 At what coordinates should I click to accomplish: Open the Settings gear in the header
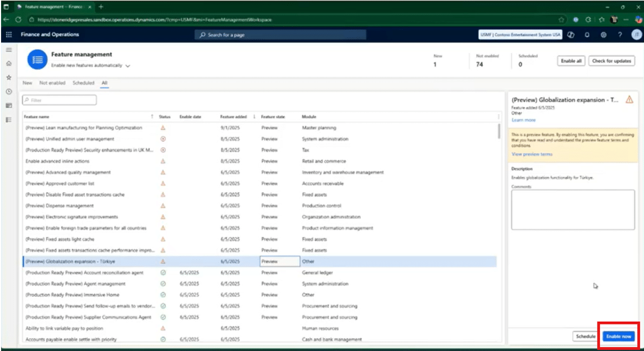603,35
